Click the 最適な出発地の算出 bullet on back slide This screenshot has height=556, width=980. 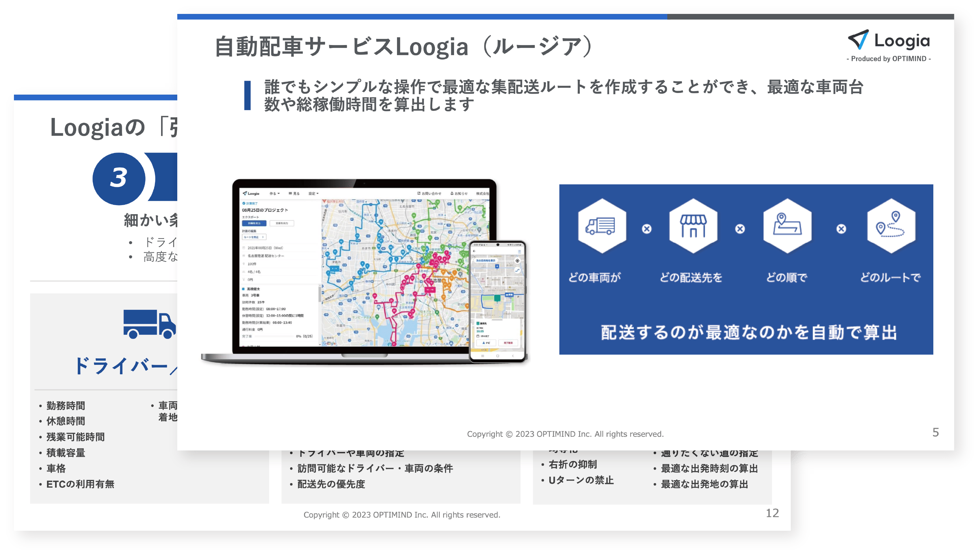[x=704, y=484]
